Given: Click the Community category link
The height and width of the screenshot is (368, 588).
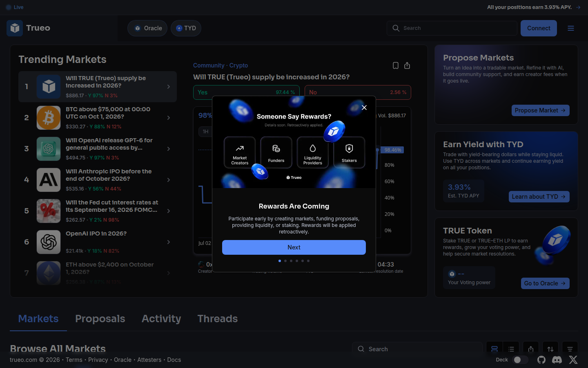Looking at the screenshot, I should [x=209, y=65].
